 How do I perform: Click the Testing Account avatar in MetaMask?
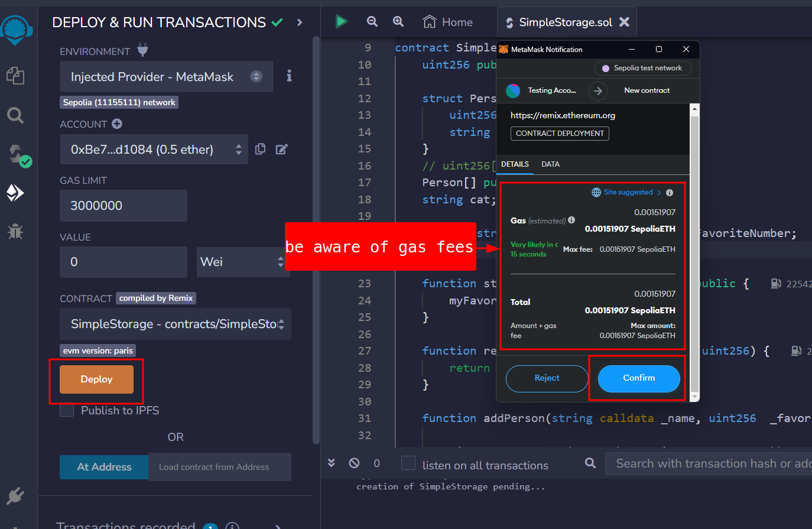click(x=513, y=90)
